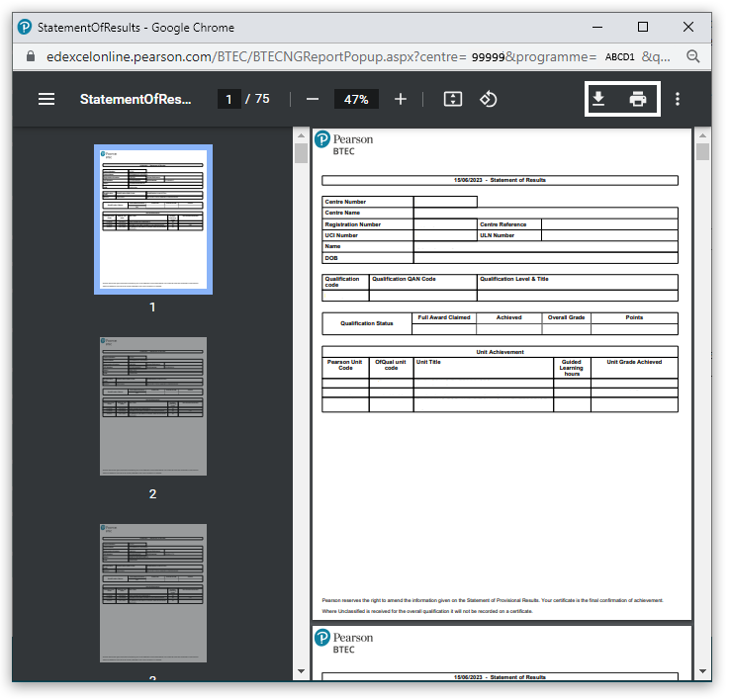
Task: Click the document scrollbar up arrow
Action: click(x=702, y=133)
